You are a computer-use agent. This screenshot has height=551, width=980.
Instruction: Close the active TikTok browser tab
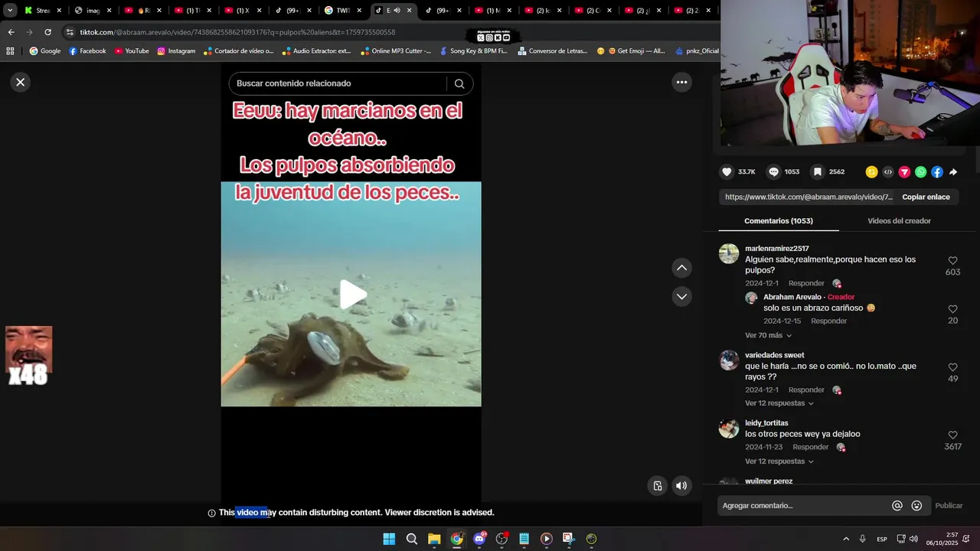coord(410,11)
